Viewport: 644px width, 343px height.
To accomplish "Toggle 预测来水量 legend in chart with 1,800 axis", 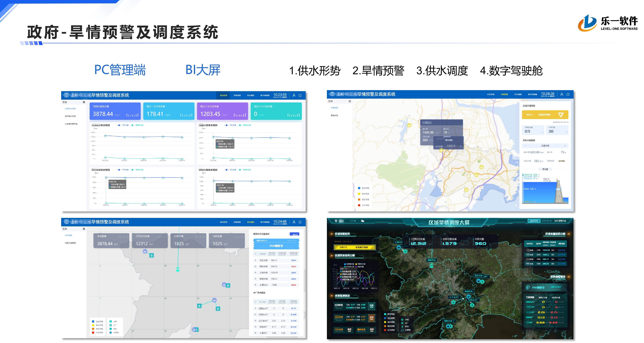I will tap(137, 125).
